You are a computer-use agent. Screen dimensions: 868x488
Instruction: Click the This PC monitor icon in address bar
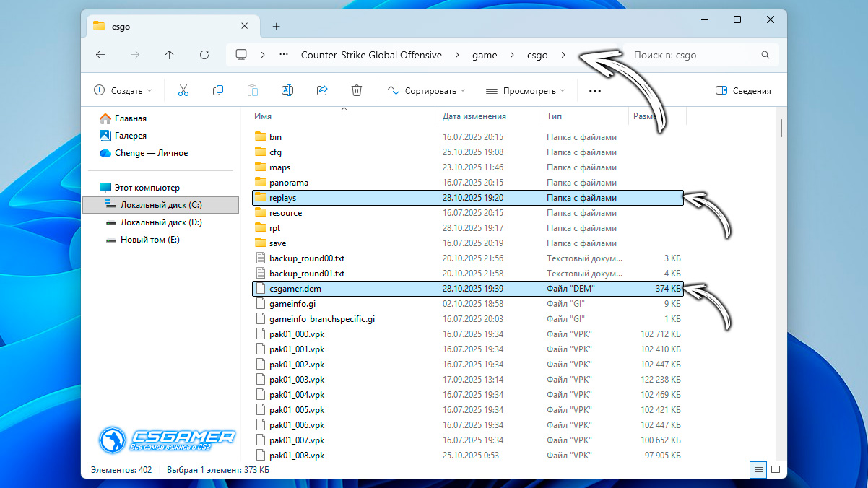click(x=241, y=55)
